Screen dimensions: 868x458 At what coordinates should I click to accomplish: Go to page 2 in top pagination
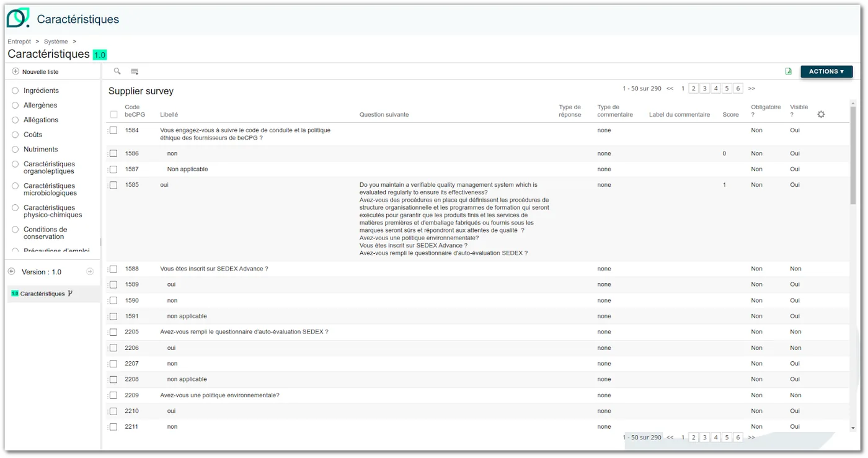(694, 89)
